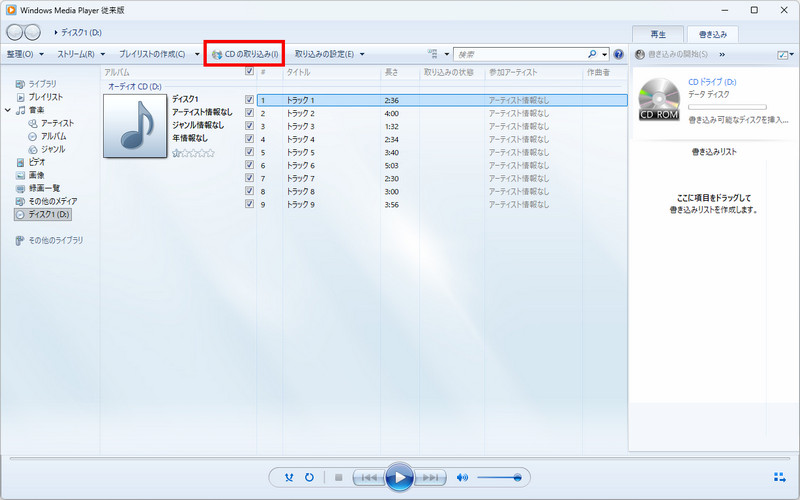This screenshot has height=500, width=800.
Task: Sort by the 長さ column header
Action: pos(400,72)
